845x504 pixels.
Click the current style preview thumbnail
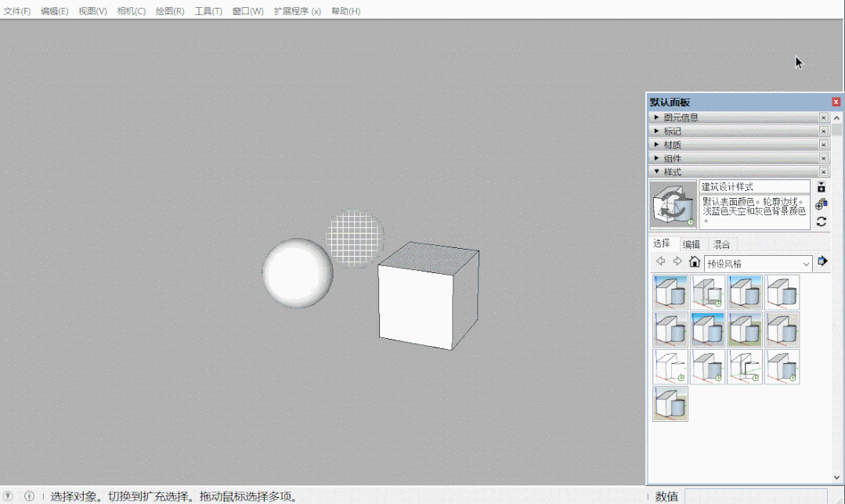click(673, 205)
